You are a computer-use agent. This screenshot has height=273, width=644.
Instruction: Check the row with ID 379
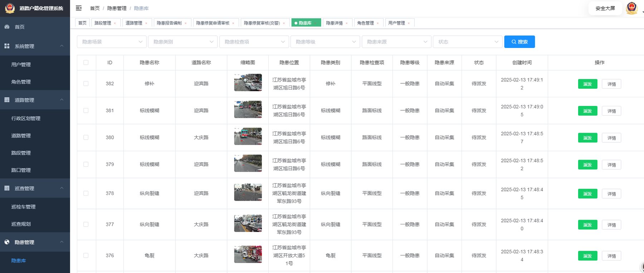[86, 164]
